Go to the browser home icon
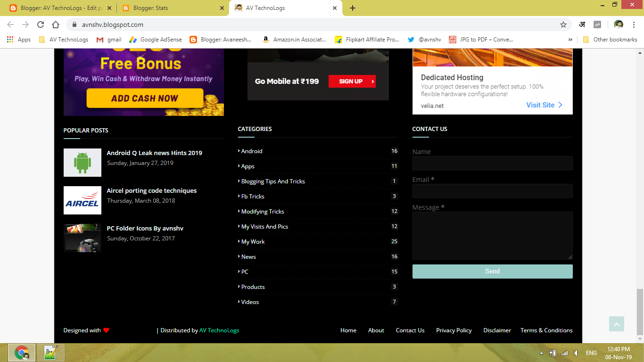The width and height of the screenshot is (644, 362). click(56, 25)
